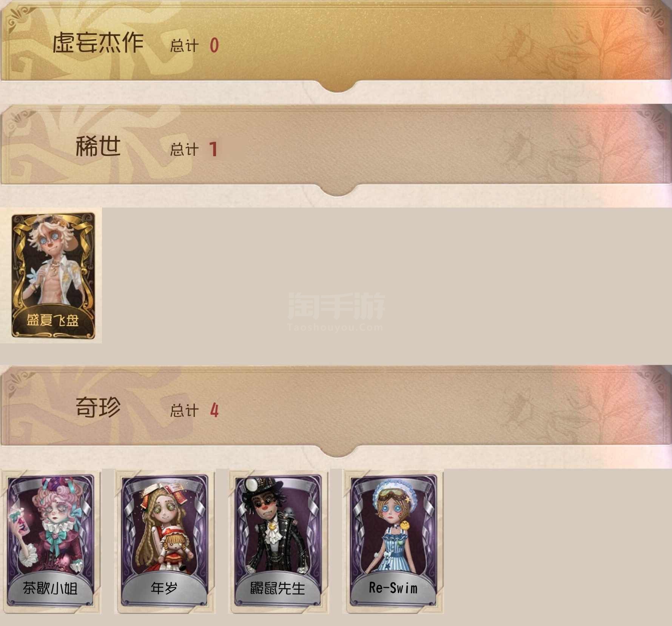Click the 鼹鼠先生 name plate
The width and height of the screenshot is (672, 626).
(277, 589)
